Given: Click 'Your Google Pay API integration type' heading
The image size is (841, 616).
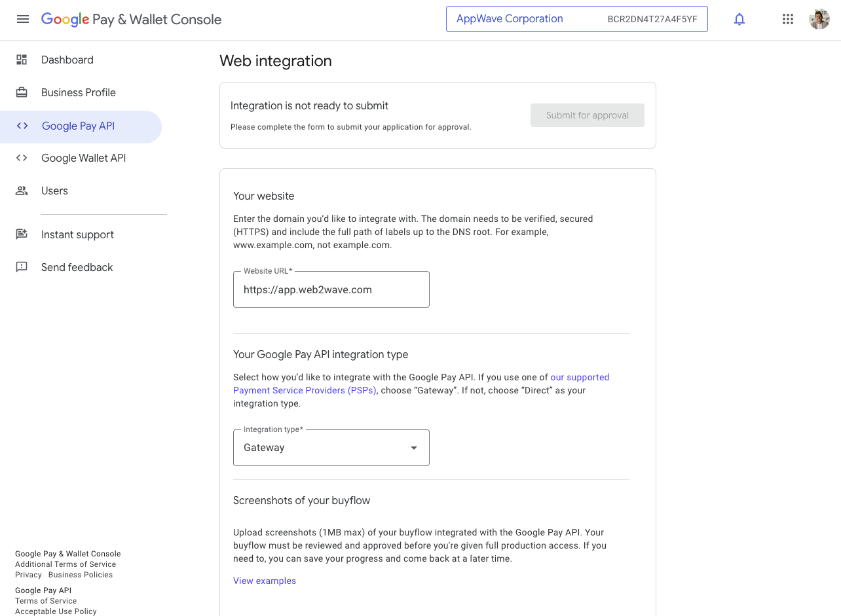Looking at the screenshot, I should tap(321, 354).
